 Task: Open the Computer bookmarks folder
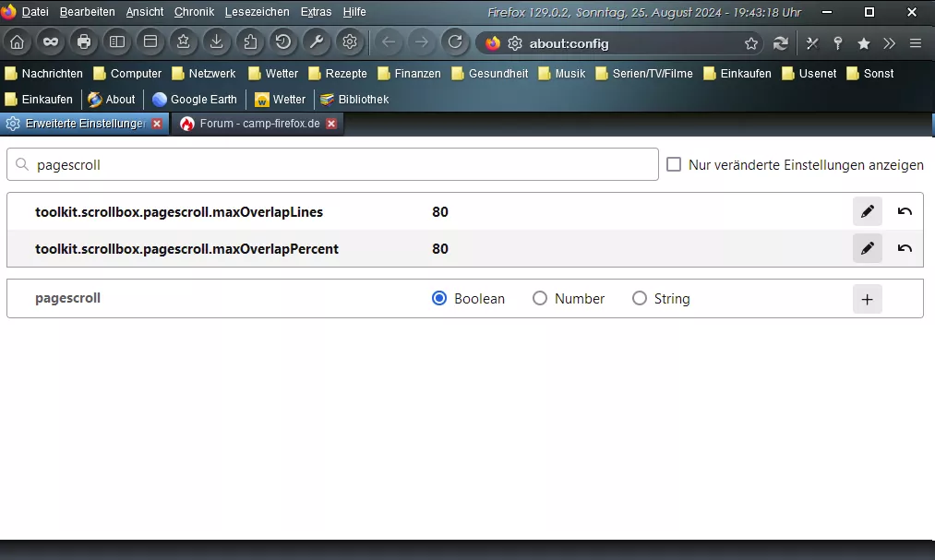128,73
